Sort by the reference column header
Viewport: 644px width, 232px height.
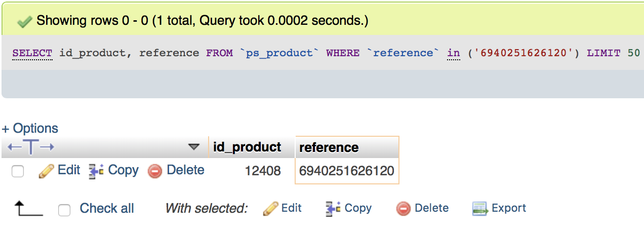[x=329, y=148]
